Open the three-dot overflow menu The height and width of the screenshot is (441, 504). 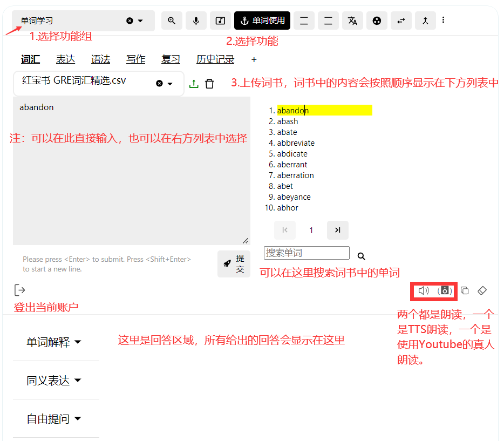(443, 20)
